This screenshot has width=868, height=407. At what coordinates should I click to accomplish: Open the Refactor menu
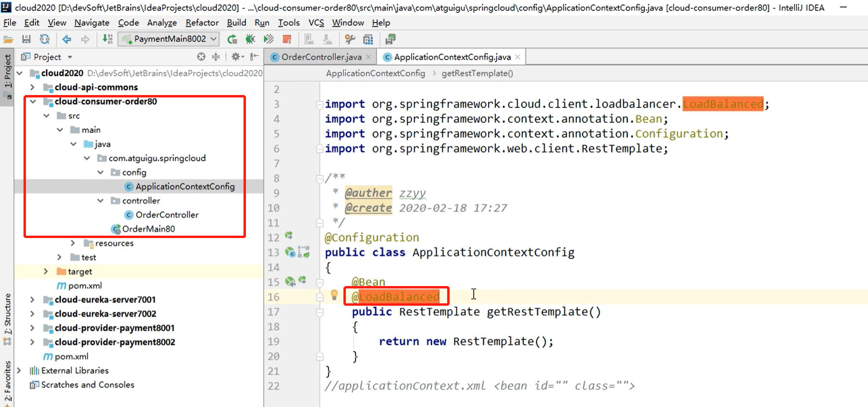click(x=202, y=23)
